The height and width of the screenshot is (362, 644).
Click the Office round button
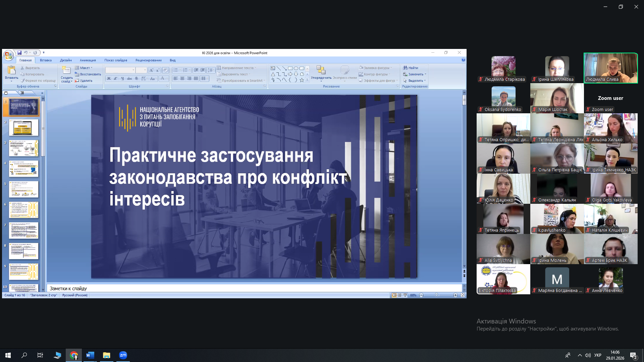[x=8, y=55]
